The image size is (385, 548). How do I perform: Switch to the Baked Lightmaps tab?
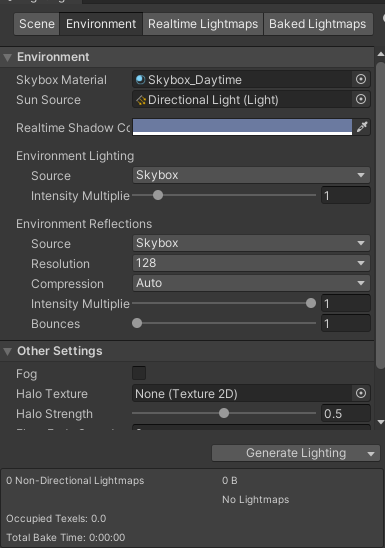[318, 24]
